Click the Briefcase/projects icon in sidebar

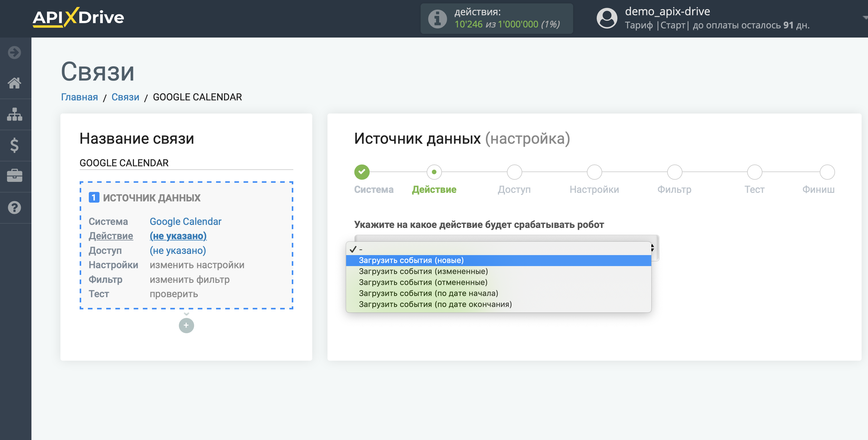tap(15, 175)
